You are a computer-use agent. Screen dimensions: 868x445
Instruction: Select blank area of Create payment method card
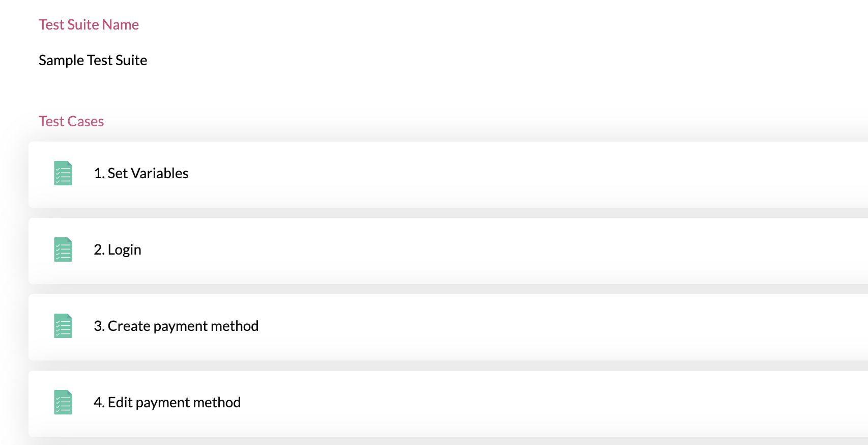coord(560,327)
